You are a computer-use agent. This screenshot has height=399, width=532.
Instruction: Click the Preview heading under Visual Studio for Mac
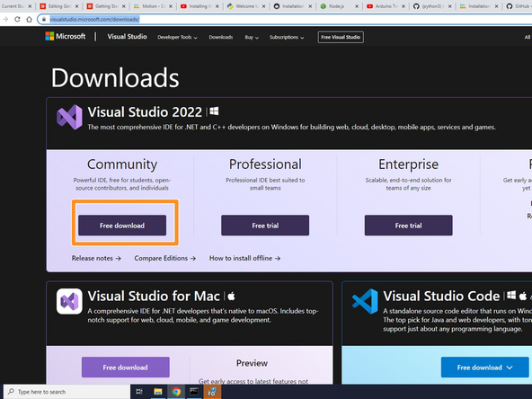[252, 363]
